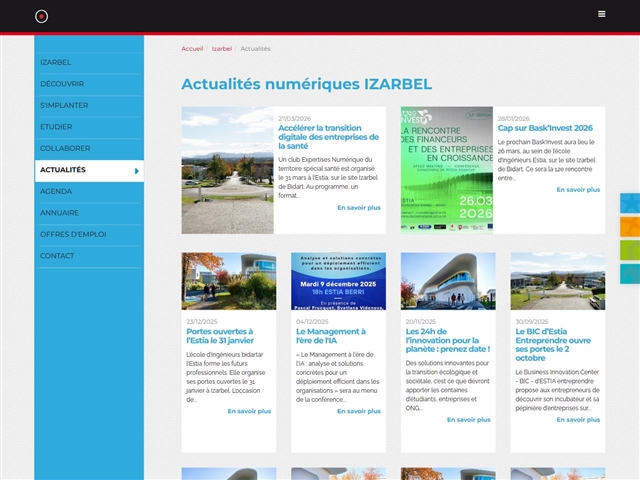
Task: Click heading 'Actualités numériques IZARBEL'
Action: [307, 84]
